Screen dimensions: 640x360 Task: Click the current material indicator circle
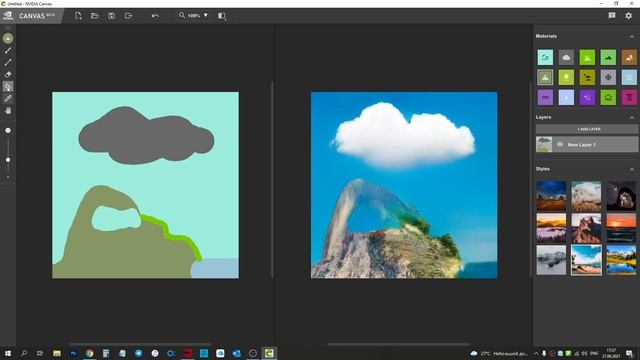(x=8, y=38)
